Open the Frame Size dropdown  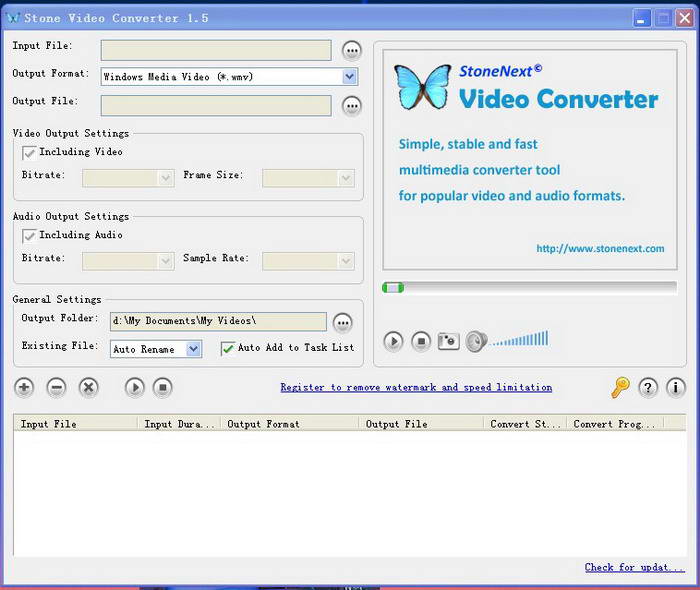[346, 178]
